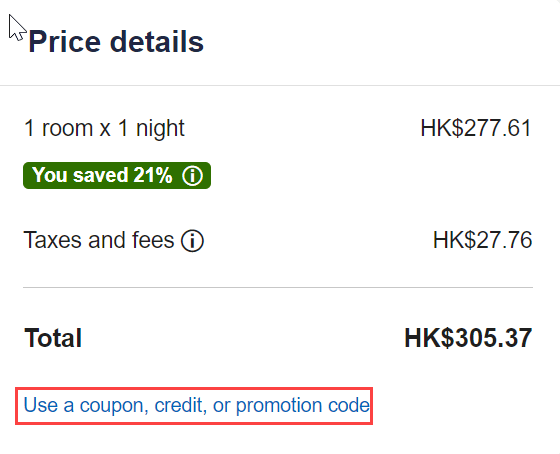Click the bold Total label

53,338
